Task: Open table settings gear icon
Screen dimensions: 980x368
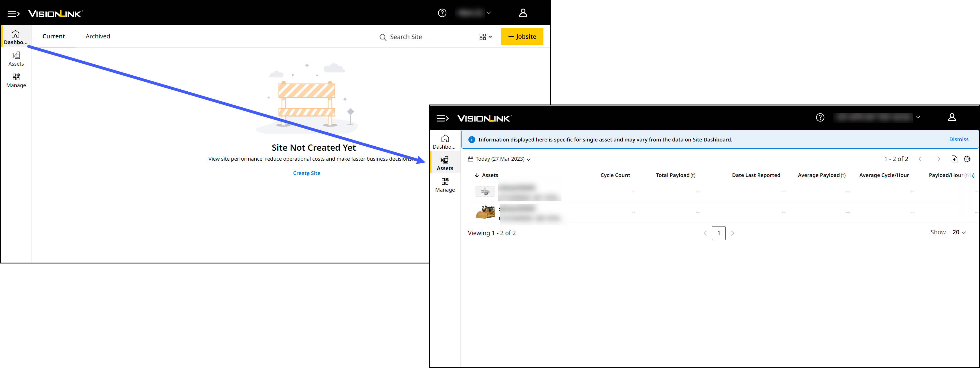Action: (967, 159)
